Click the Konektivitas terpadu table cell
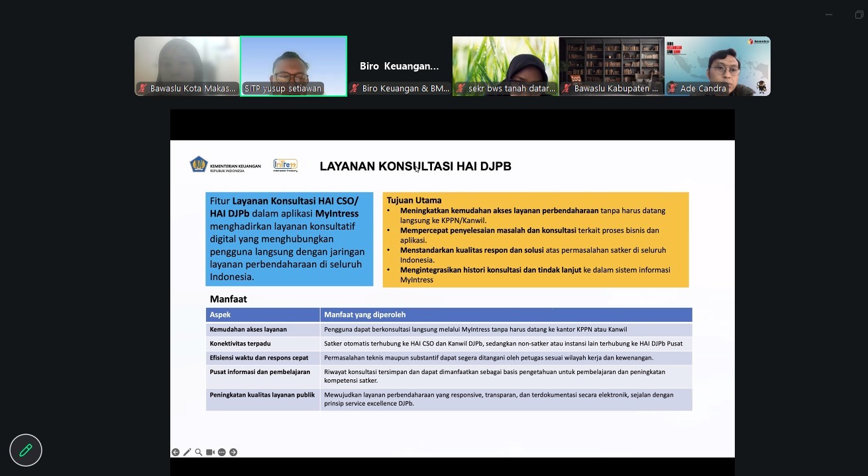Viewport: 868px width, 476px height. [x=263, y=344]
